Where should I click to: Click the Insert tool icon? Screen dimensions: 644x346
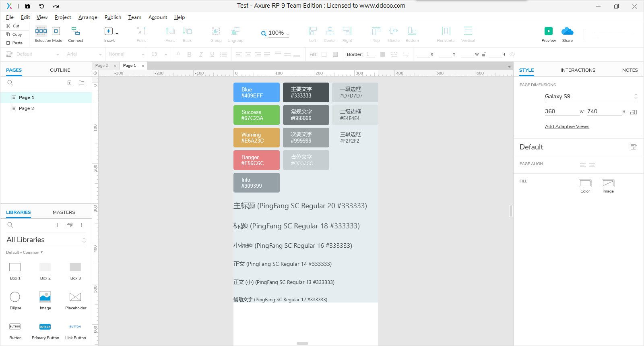[109, 31]
